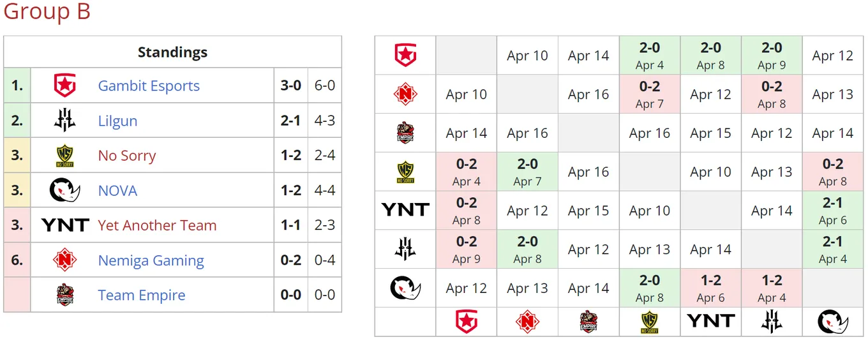Select Gambit's 2-0 Apr 4 result cell
The width and height of the screenshot is (868, 344).
(650, 56)
